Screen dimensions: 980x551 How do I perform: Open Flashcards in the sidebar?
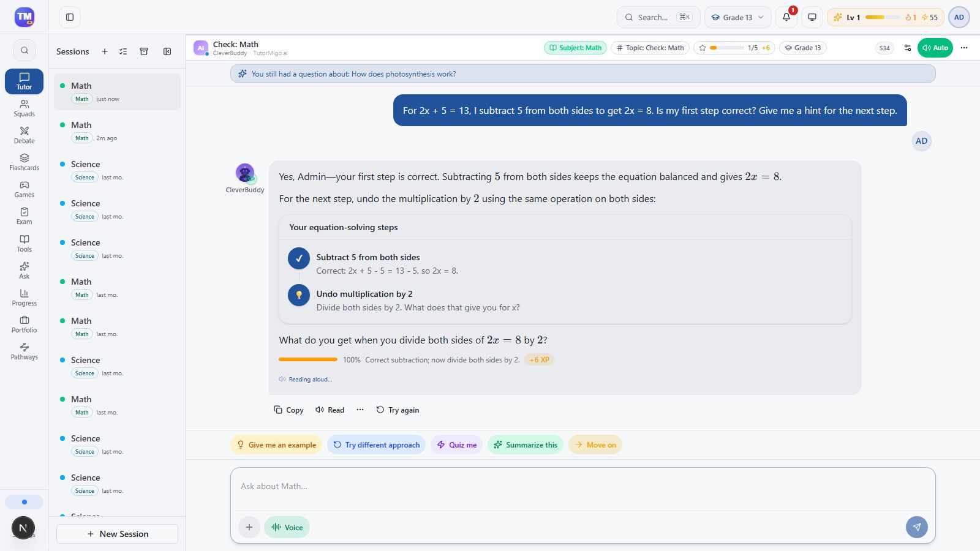tap(24, 162)
